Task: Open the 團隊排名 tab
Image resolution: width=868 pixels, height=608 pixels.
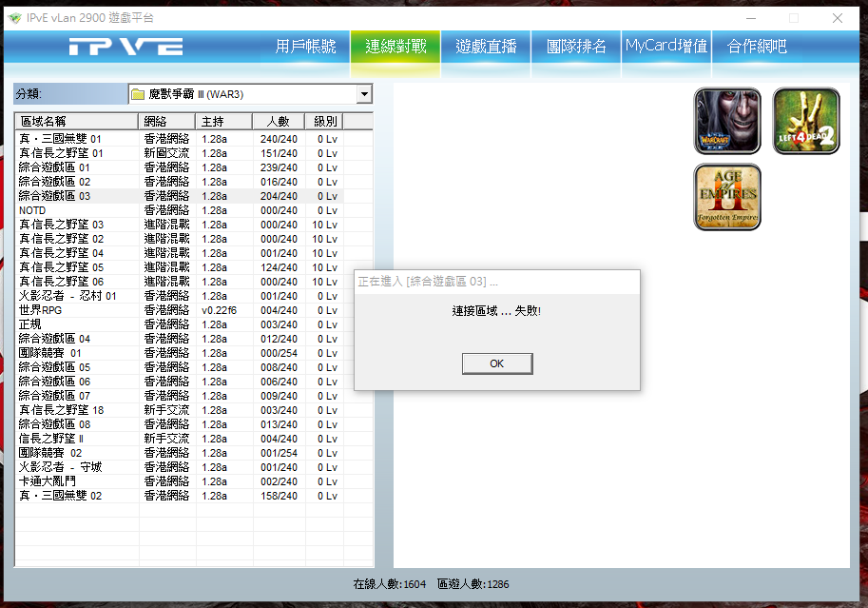Action: [x=576, y=47]
